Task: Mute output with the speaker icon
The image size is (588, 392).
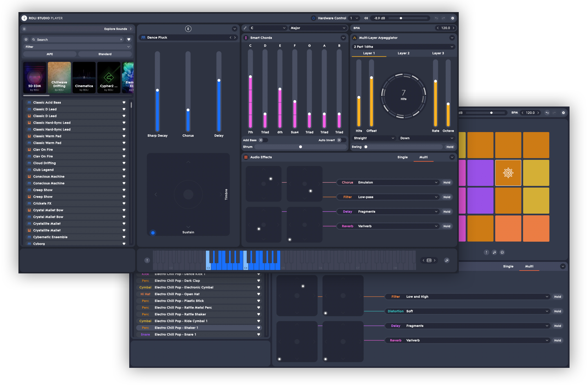Action: [366, 18]
